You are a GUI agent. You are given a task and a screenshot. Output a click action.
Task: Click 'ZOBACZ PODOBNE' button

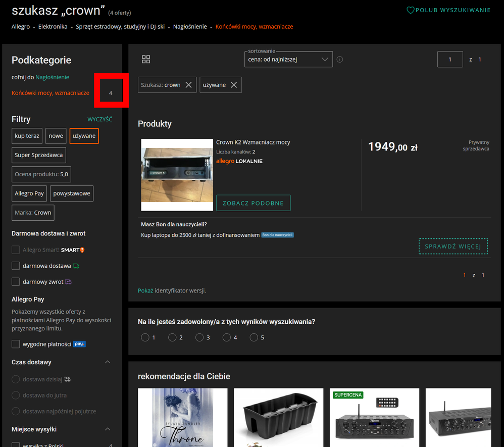254,203
